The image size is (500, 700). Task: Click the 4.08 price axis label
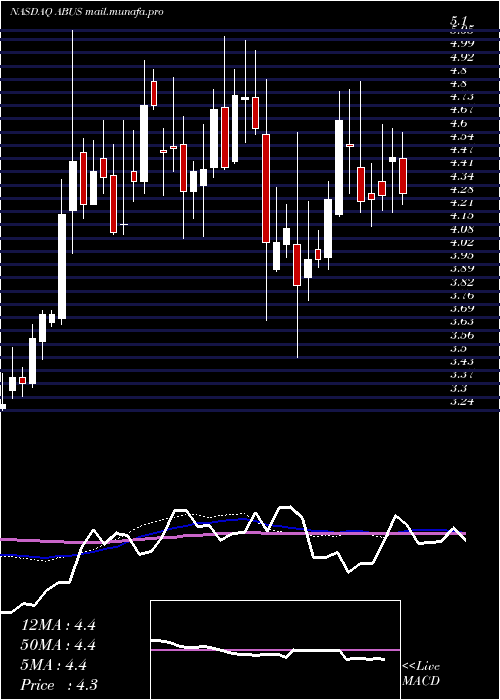pyautogui.click(x=462, y=229)
